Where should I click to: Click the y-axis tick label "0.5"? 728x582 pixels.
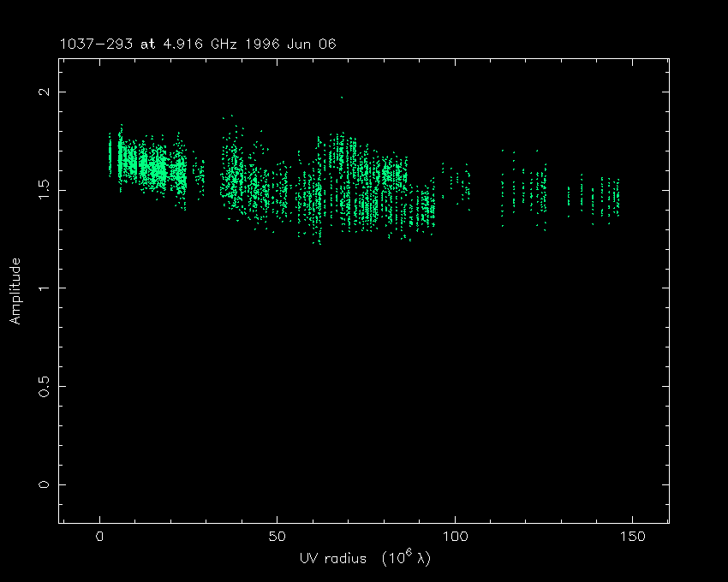coord(48,386)
